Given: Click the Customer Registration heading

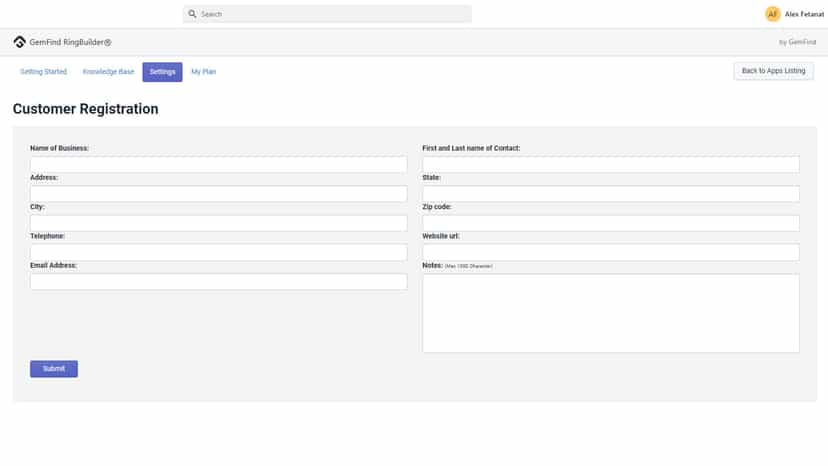Looking at the screenshot, I should coord(86,109).
